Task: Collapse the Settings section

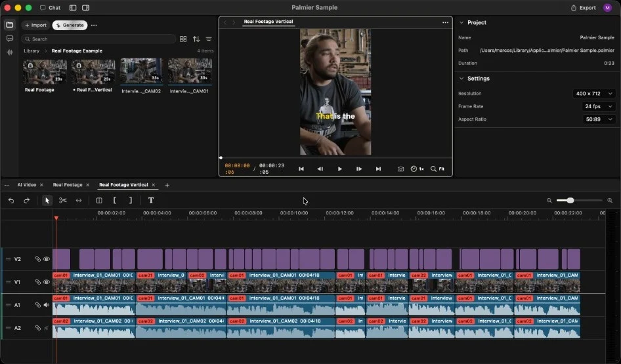Action: pos(461,78)
